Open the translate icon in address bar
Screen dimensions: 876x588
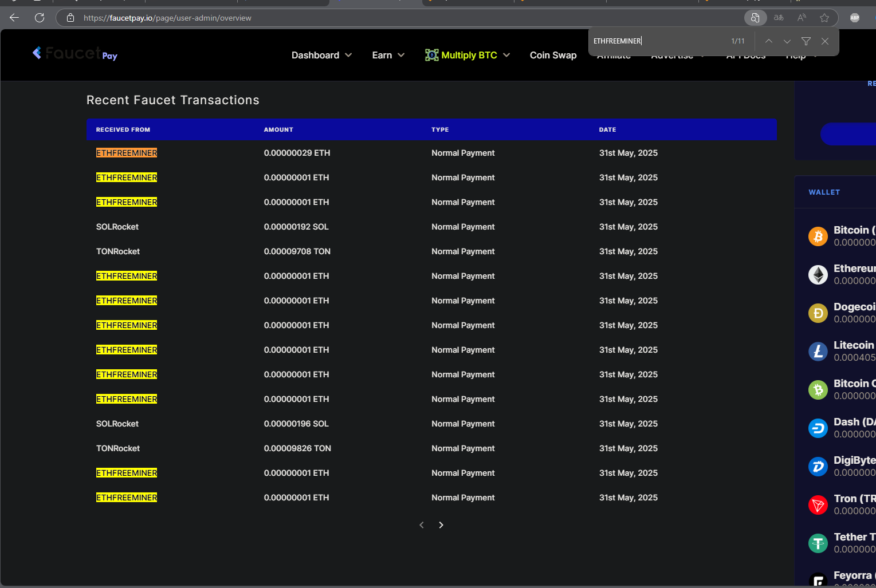tap(779, 18)
